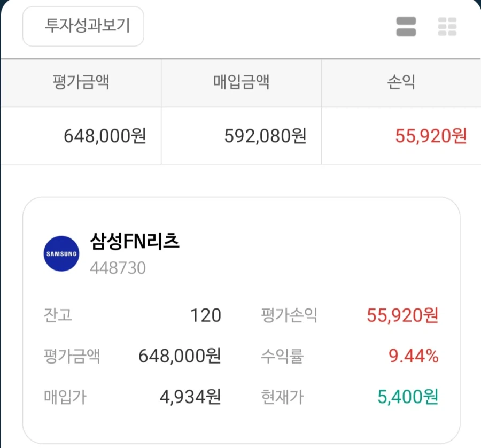Screen dimensions: 481x448
Task: Tap the 삼성FN리츠 stock name
Action: pyautogui.click(x=135, y=242)
